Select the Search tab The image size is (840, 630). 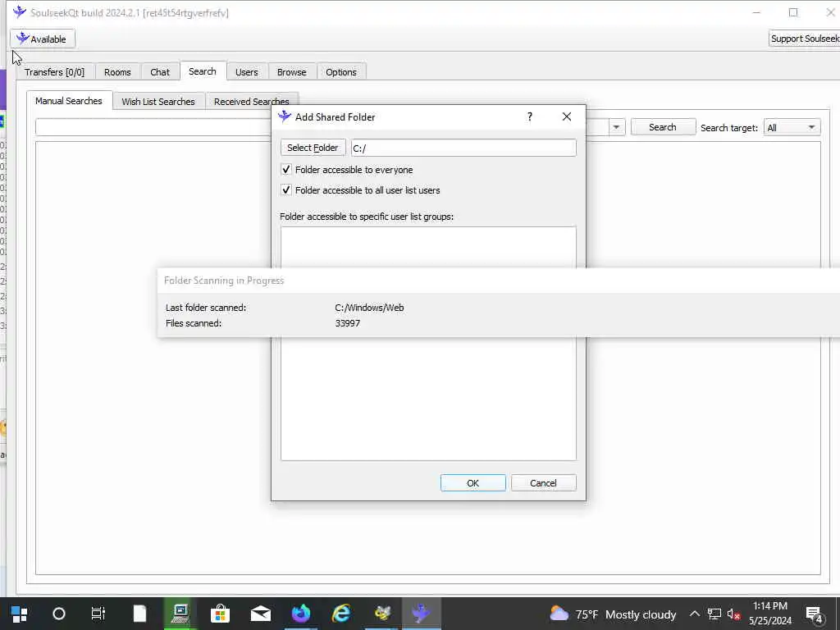click(203, 71)
